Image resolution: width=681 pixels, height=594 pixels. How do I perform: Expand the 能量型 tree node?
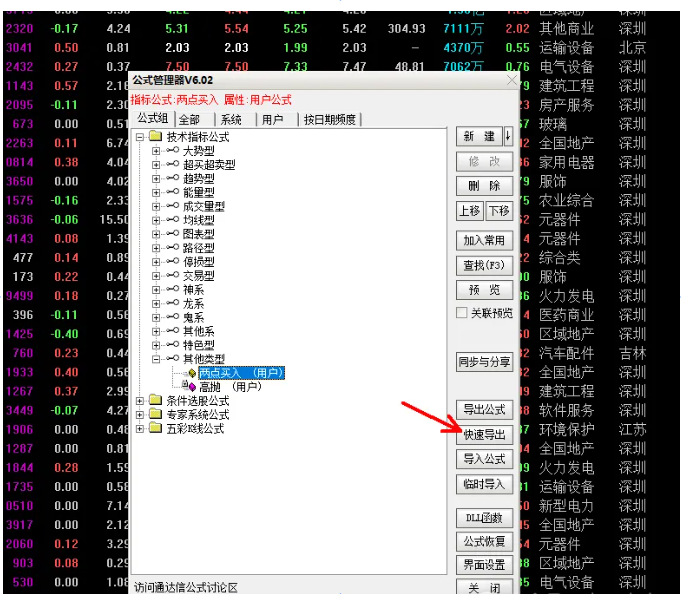tap(156, 193)
